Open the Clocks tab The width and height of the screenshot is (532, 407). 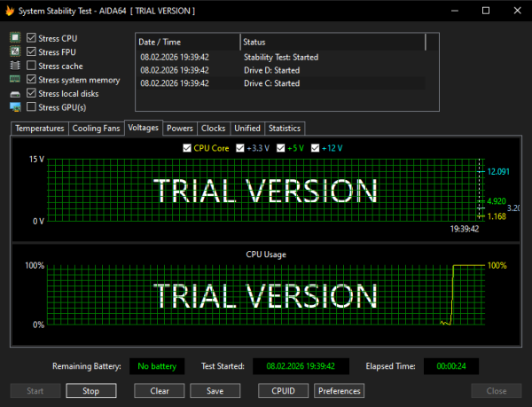(x=214, y=129)
